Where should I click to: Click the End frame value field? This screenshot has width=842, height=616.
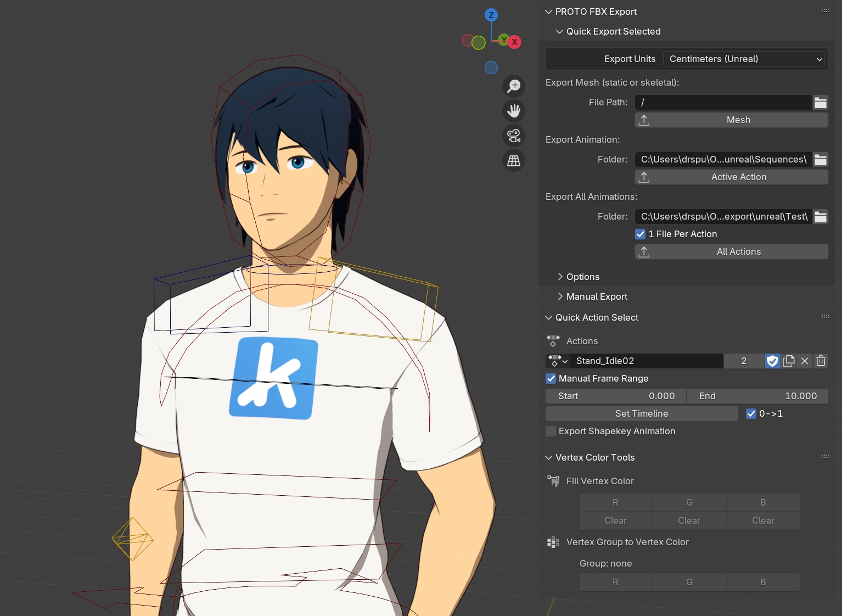pos(757,396)
